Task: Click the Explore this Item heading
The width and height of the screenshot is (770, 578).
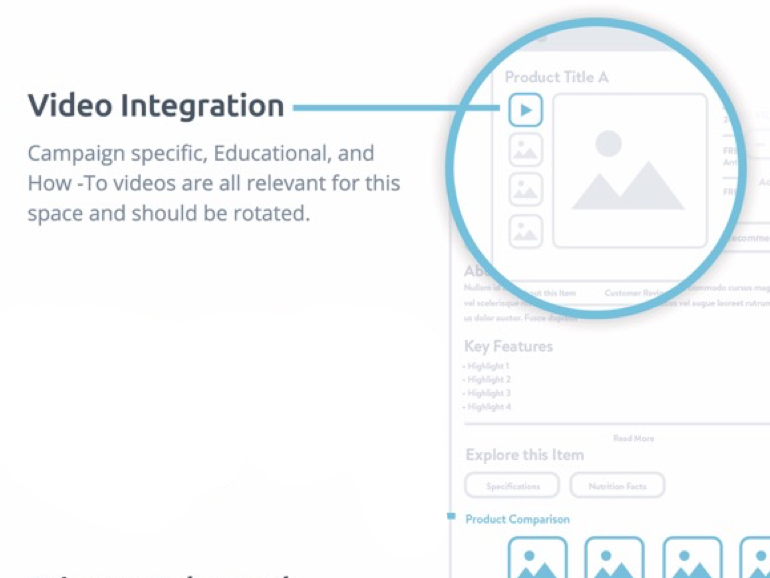Action: tap(524, 455)
